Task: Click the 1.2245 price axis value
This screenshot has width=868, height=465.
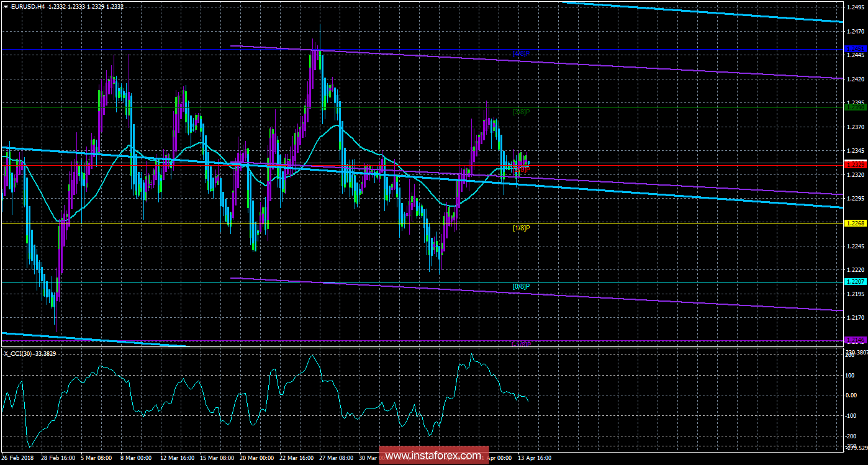Action: (855, 246)
